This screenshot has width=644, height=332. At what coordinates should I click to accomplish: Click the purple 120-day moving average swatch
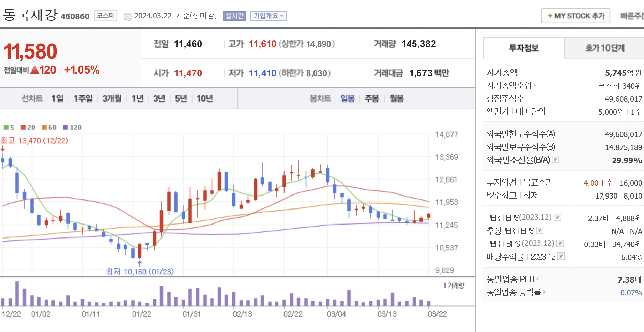click(x=65, y=127)
